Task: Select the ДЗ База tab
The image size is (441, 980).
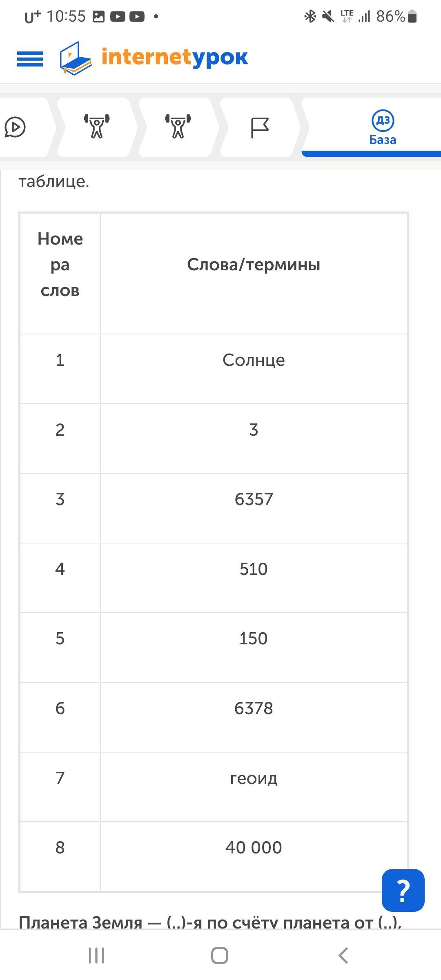Action: (383, 128)
